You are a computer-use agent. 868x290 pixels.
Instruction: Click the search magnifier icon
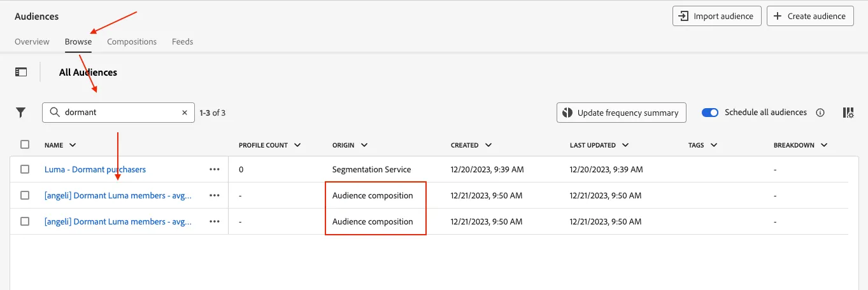click(55, 113)
